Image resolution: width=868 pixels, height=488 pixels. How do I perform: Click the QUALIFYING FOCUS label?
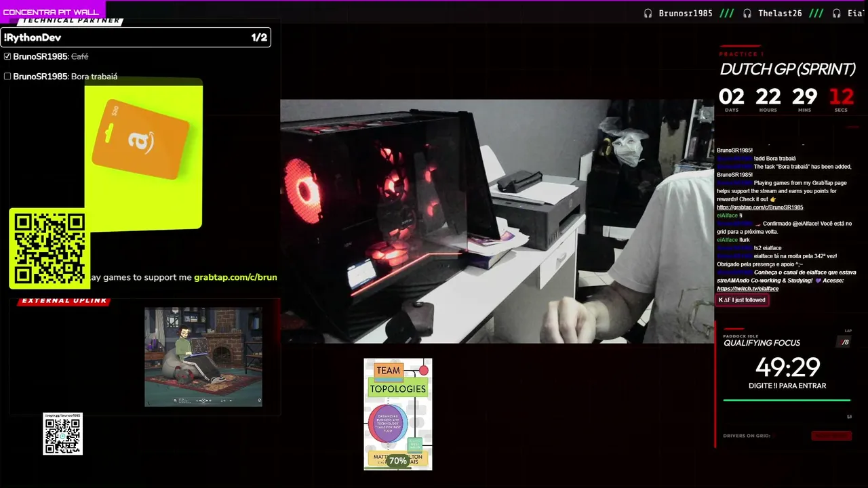tap(762, 343)
